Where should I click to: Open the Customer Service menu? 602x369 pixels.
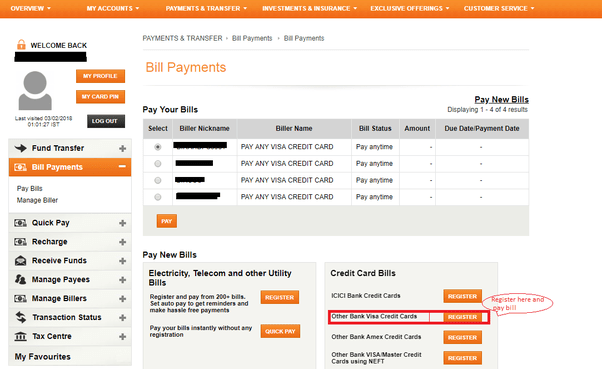(x=499, y=8)
